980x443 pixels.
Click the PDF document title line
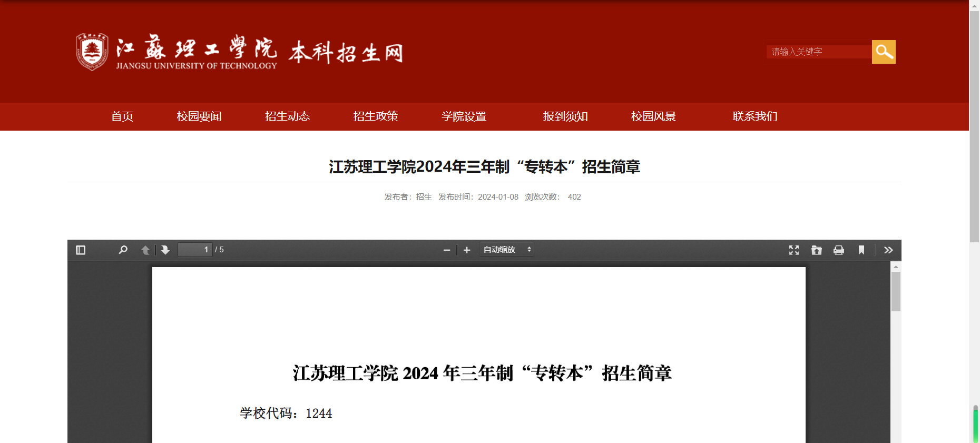point(482,373)
